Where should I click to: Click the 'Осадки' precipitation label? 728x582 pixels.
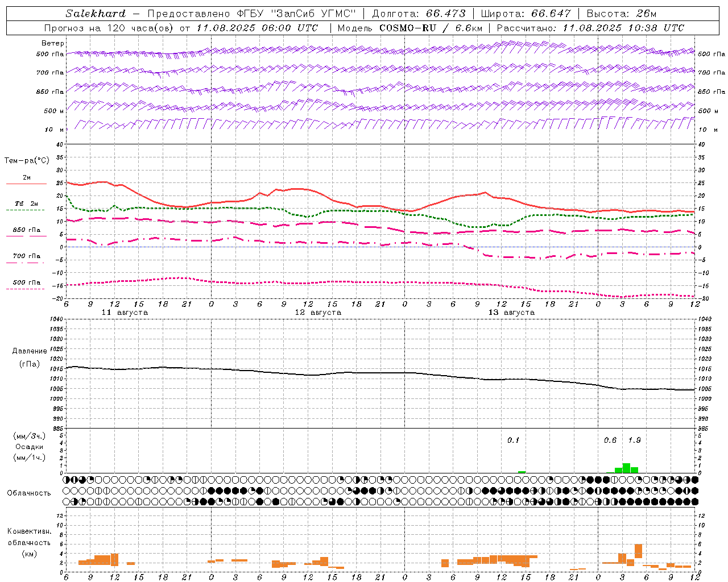coord(30,447)
